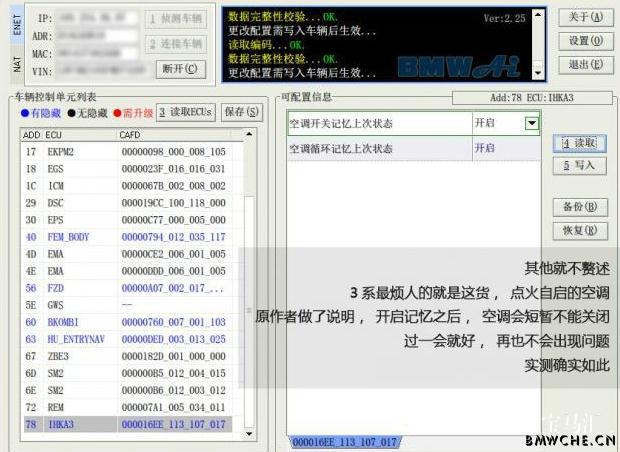
Task: Open the 关于(A) about dialog
Action: click(585, 17)
